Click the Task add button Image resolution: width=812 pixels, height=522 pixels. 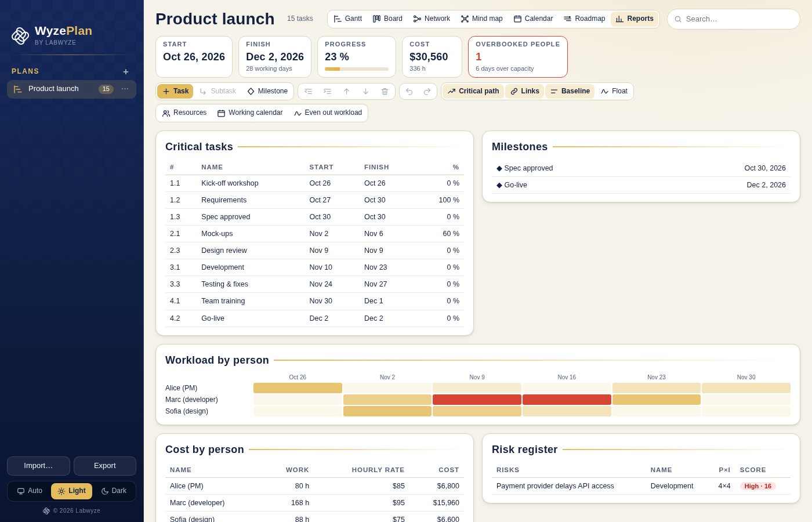click(175, 92)
